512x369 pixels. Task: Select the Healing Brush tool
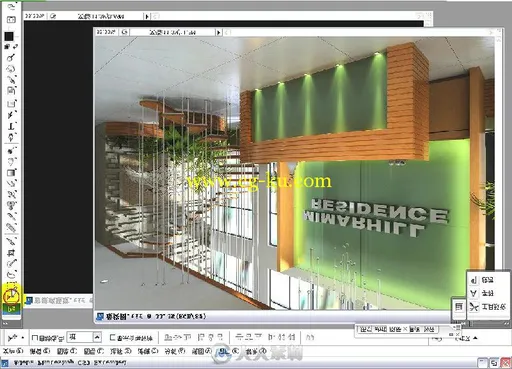tap(12, 227)
